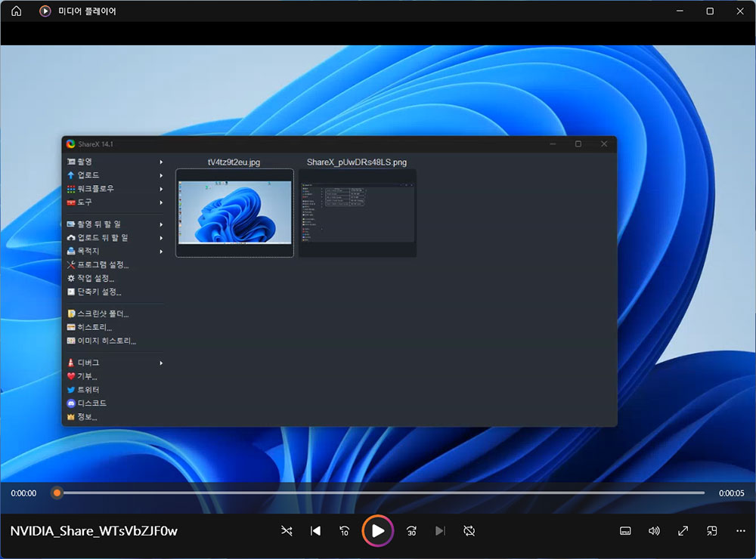Switch to full screen mode
756x559 pixels.
tap(683, 531)
